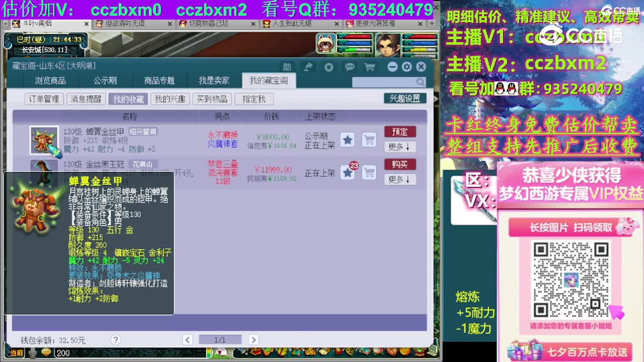Click the 价钱 column header
The image size is (644, 362).
271,117
